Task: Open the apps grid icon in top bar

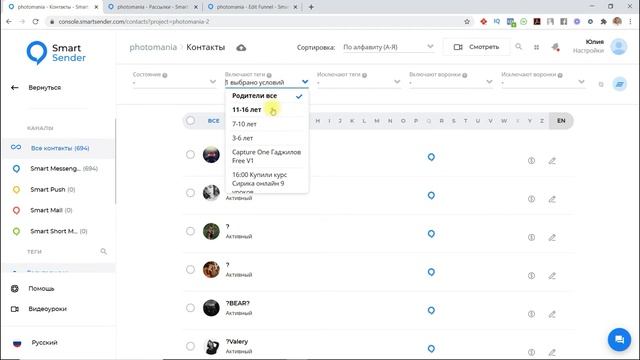Action: [536, 47]
